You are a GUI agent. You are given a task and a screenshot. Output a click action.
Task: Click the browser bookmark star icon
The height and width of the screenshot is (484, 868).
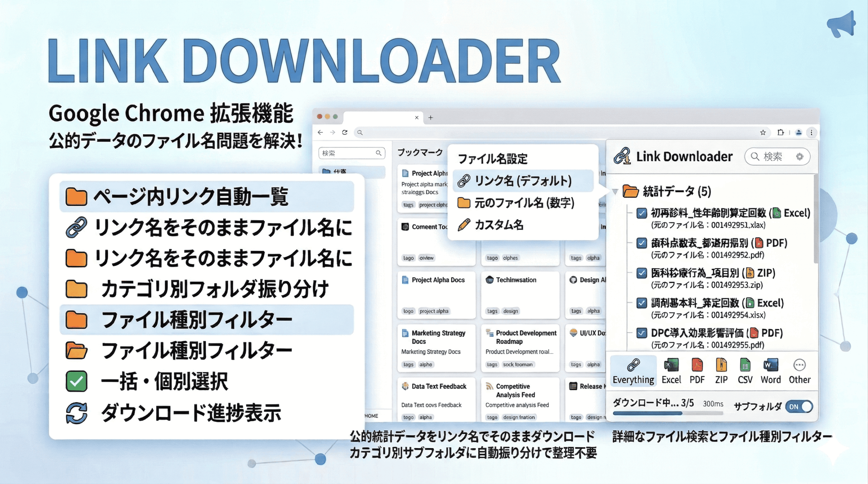[763, 133]
